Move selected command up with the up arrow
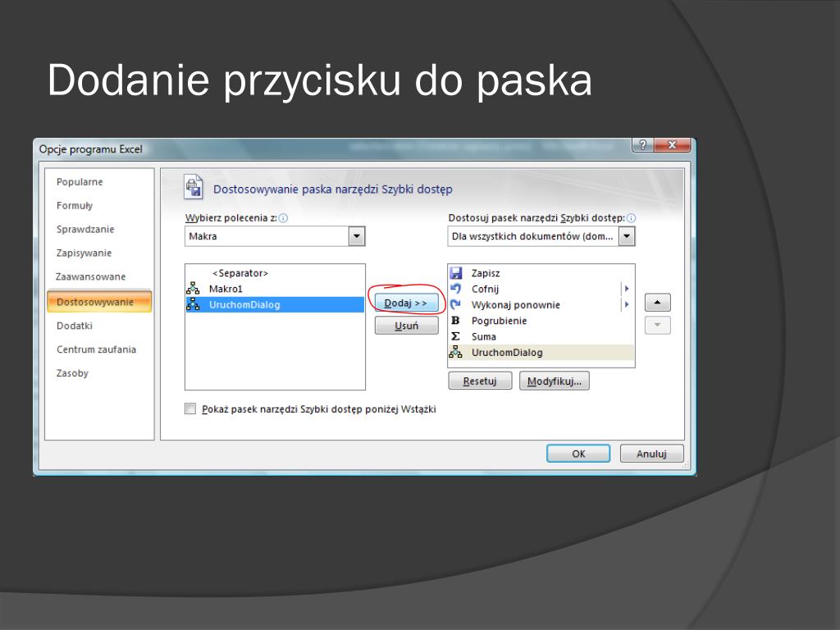 pos(657,303)
